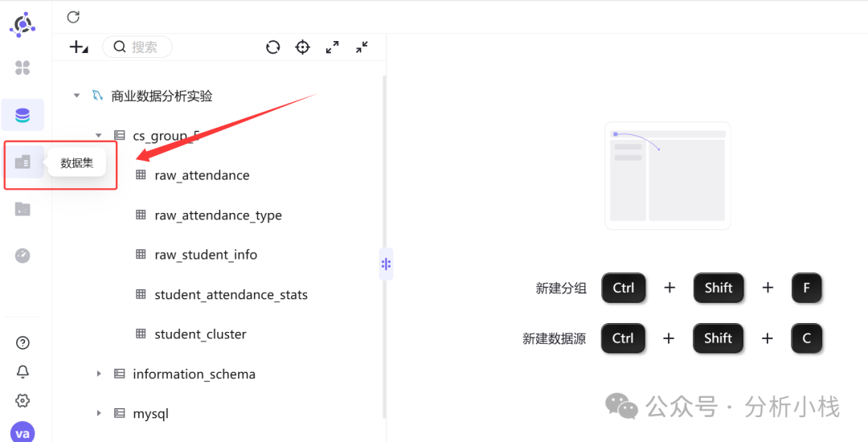Viewport: 868px width, 442px height.
Task: Open the settings gear icon
Action: click(23, 400)
